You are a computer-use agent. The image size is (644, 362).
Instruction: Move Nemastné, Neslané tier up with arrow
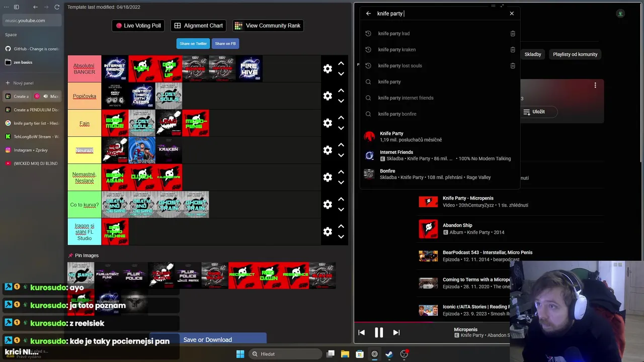point(341,172)
